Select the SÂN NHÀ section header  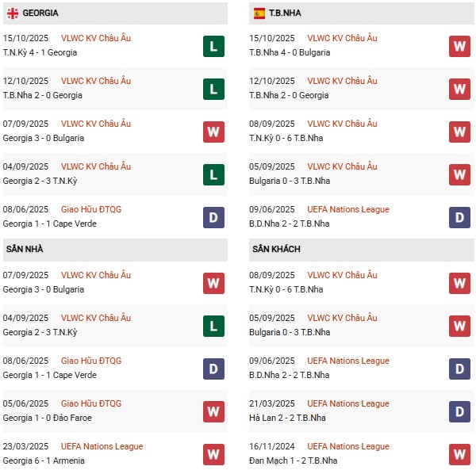coord(25,249)
